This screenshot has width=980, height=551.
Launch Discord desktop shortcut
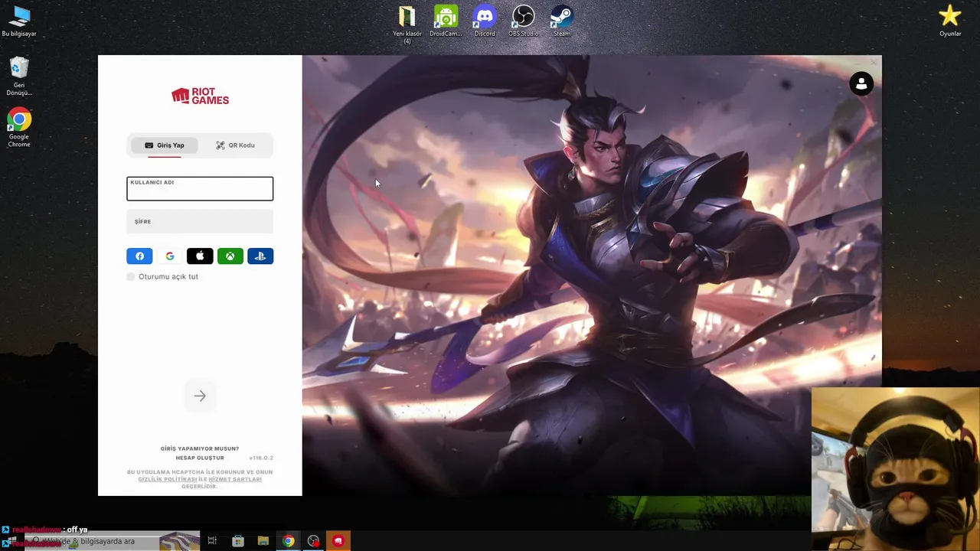[485, 21]
